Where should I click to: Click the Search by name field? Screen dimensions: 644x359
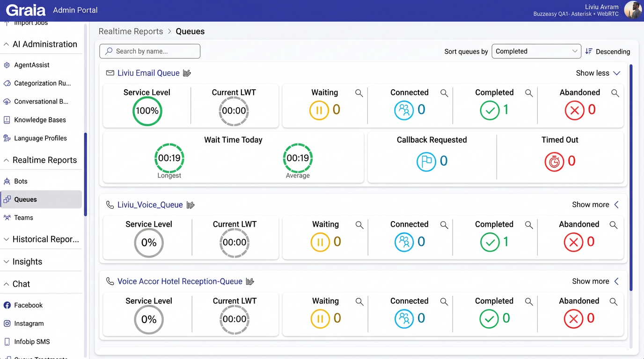coord(150,51)
